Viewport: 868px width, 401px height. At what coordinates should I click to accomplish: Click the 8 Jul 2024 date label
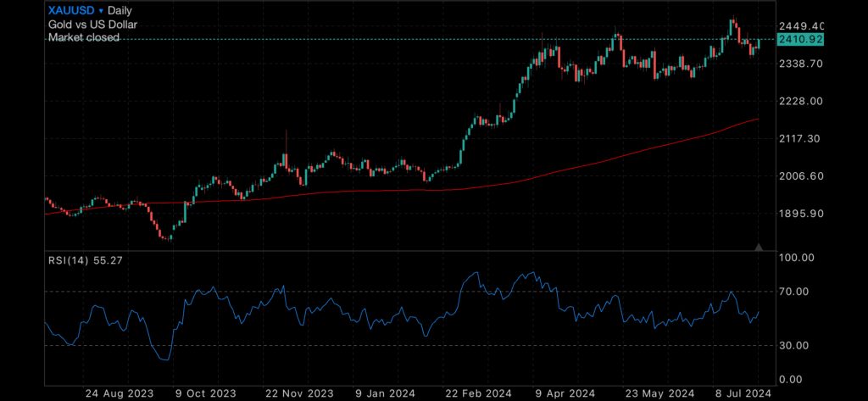click(743, 393)
